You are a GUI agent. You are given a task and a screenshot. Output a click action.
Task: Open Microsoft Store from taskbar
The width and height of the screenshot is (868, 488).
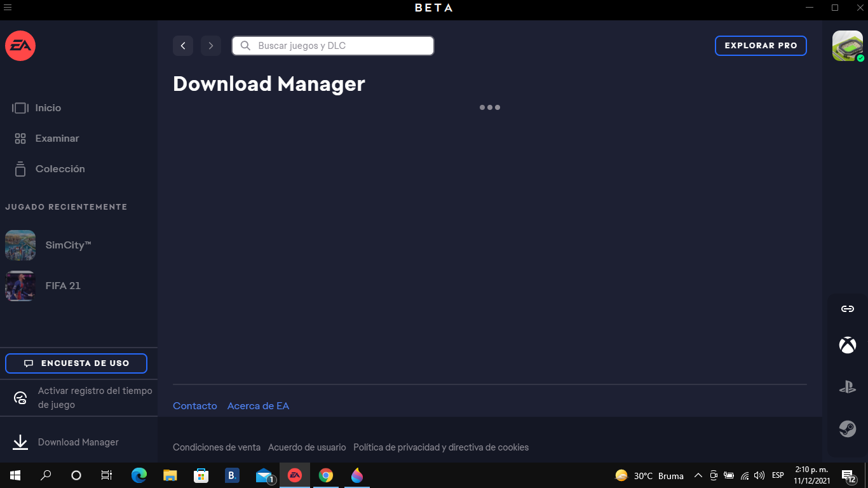coord(201,475)
